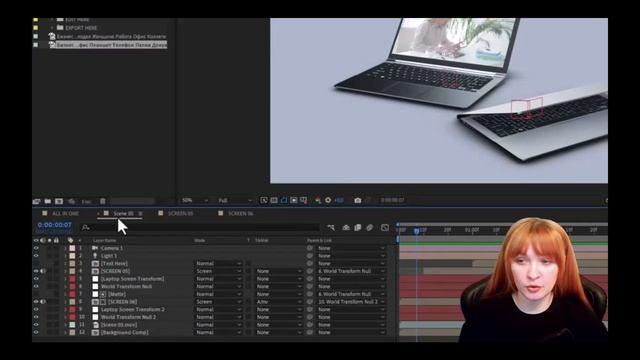
Task: Change label color of Camera 1 layer
Action: [72, 248]
